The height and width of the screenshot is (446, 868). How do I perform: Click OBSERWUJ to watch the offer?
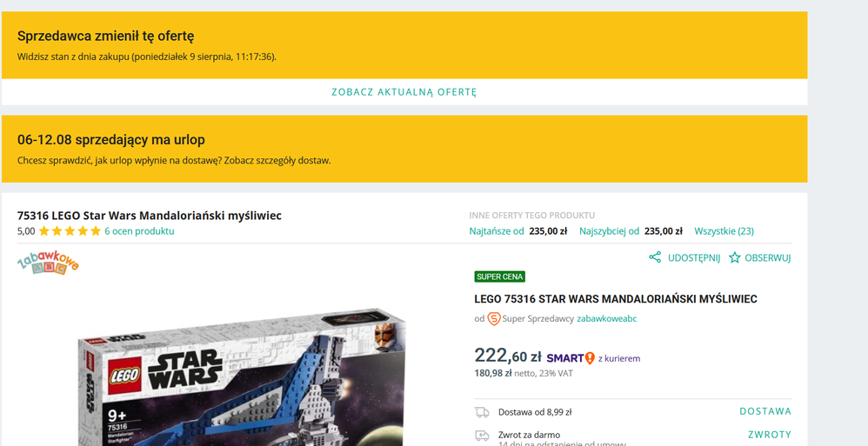click(x=767, y=257)
